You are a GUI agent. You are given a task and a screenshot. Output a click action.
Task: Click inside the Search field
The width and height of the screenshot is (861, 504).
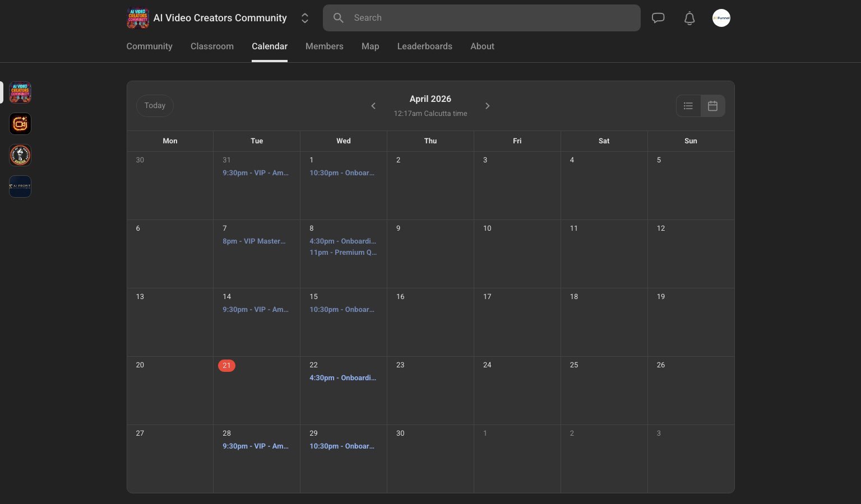[x=482, y=18]
